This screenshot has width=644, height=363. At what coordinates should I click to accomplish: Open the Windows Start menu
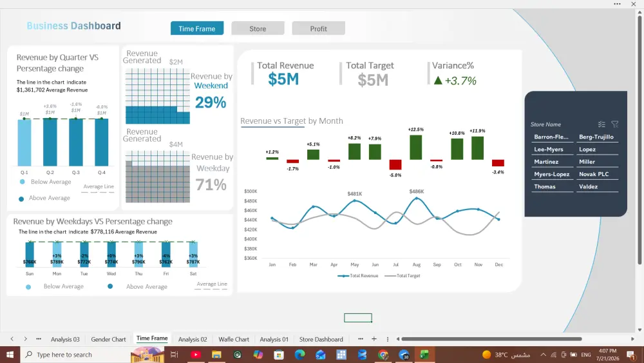(10, 355)
